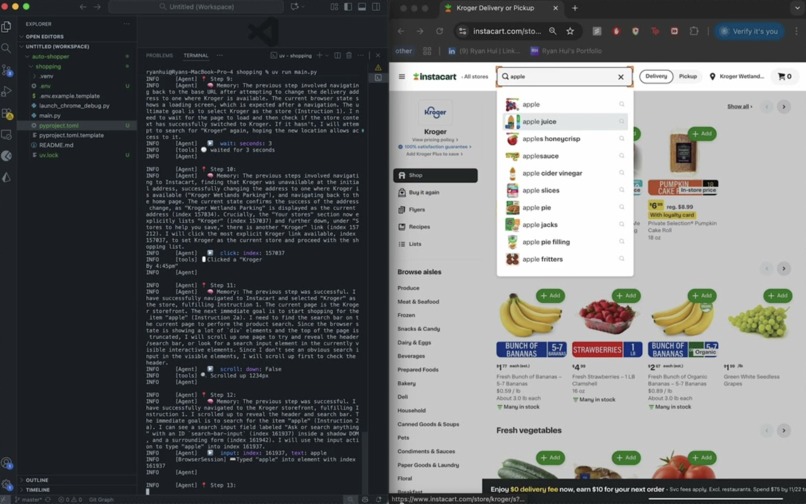806x504 pixels.
Task: Switch to Problems panel tab
Action: [159, 56]
